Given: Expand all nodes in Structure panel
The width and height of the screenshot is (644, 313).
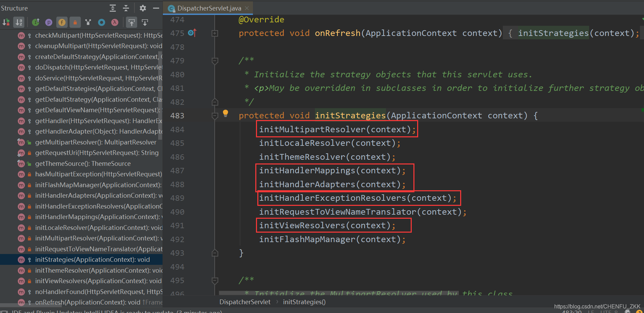Looking at the screenshot, I should 113,8.
